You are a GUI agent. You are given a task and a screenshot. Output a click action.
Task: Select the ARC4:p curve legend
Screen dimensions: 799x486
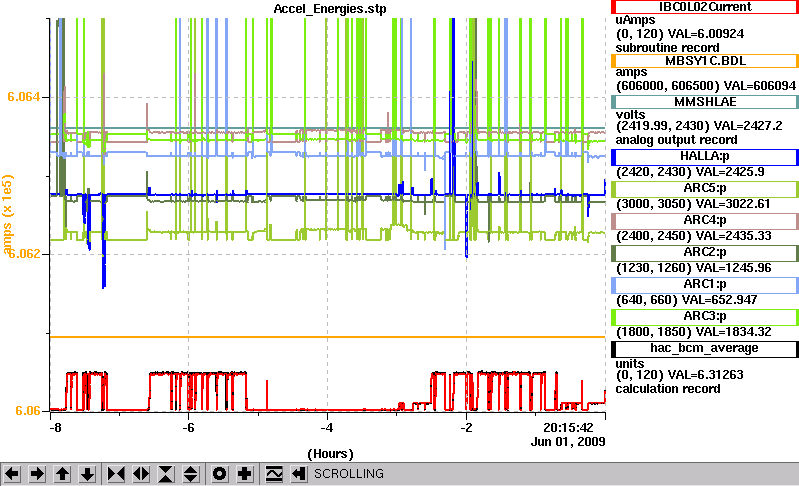tap(705, 221)
